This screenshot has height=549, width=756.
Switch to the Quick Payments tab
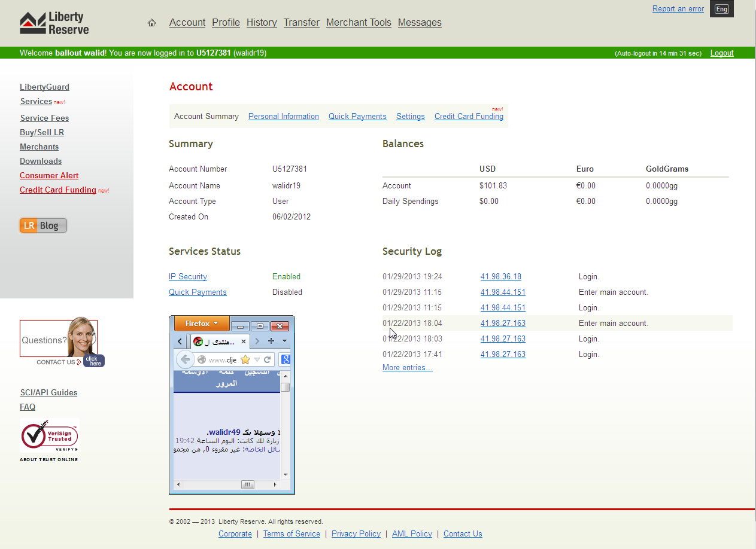(357, 117)
